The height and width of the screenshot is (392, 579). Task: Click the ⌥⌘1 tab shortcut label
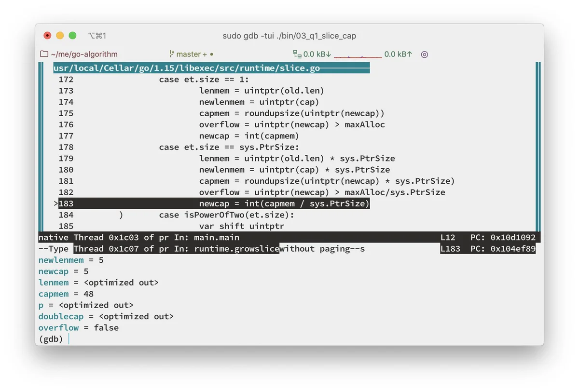tap(97, 36)
